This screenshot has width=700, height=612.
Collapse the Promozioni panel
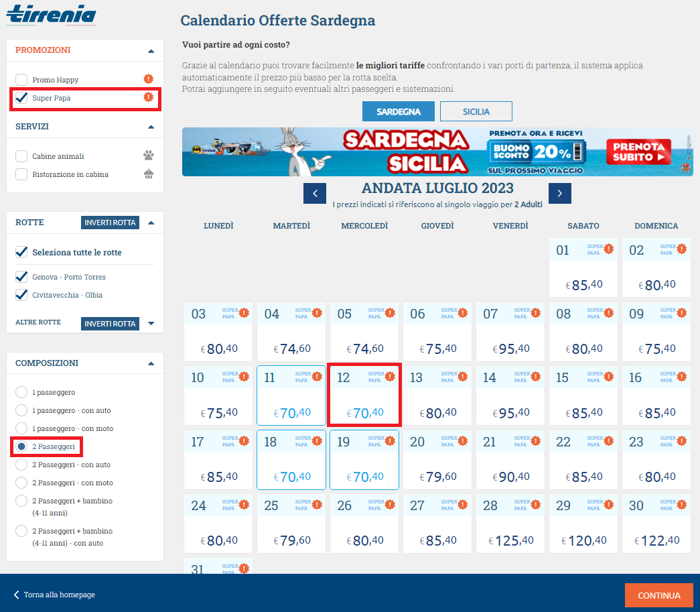pos(151,51)
